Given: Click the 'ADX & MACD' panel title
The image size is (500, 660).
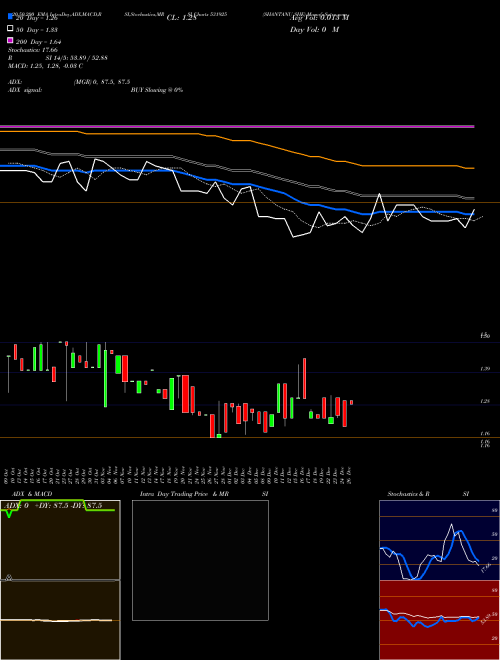Looking at the screenshot, I should point(32,494).
